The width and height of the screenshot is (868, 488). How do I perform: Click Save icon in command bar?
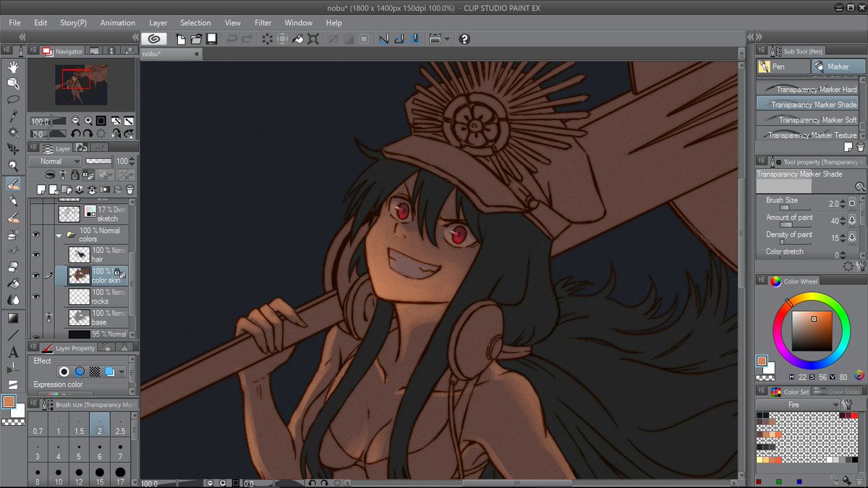pos(212,39)
